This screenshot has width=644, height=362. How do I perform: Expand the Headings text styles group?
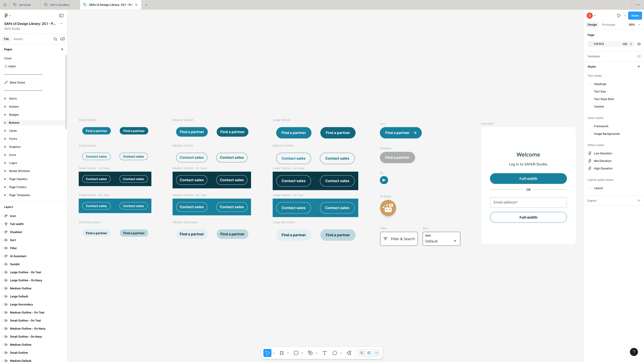(x=590, y=84)
